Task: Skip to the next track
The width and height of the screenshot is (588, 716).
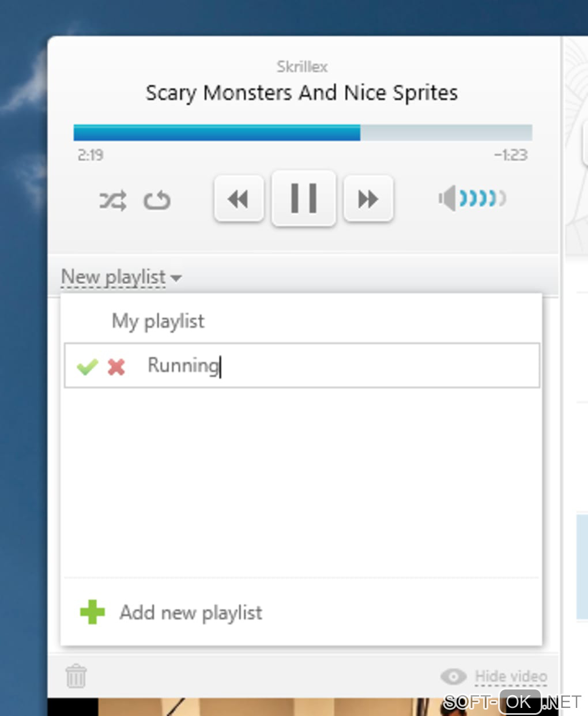Action: click(368, 199)
